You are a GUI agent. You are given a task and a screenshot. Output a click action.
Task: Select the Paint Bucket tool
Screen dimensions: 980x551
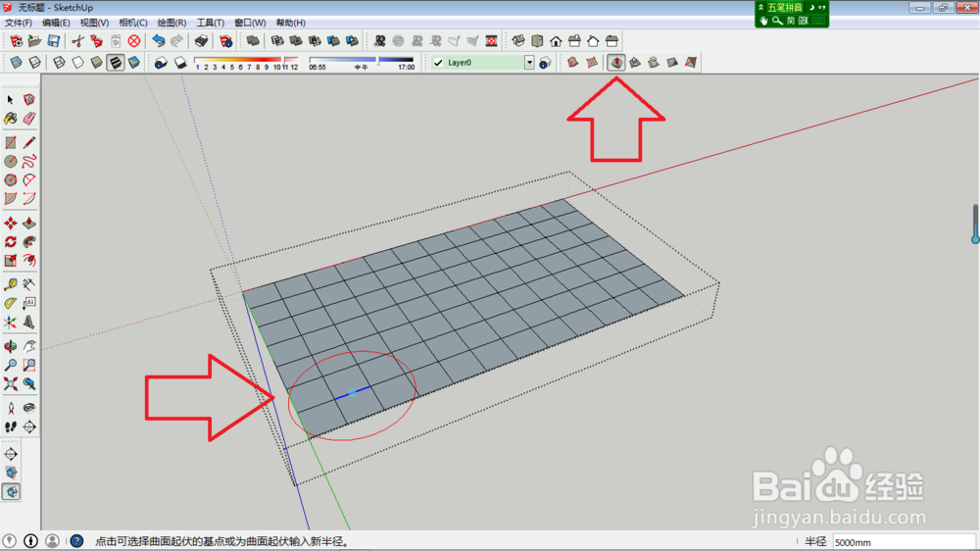[11, 119]
